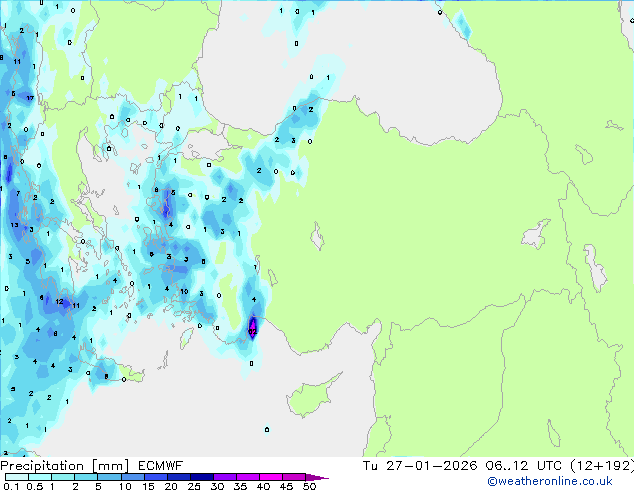Pick the 1–2 mm legend swatch
This screenshot has height=490, width=634.
coord(63,477)
